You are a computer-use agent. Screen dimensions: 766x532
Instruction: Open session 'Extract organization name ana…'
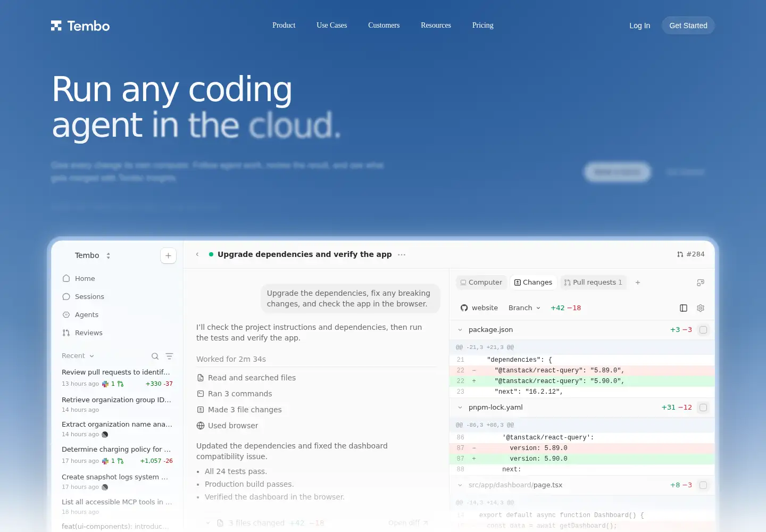tap(117, 429)
